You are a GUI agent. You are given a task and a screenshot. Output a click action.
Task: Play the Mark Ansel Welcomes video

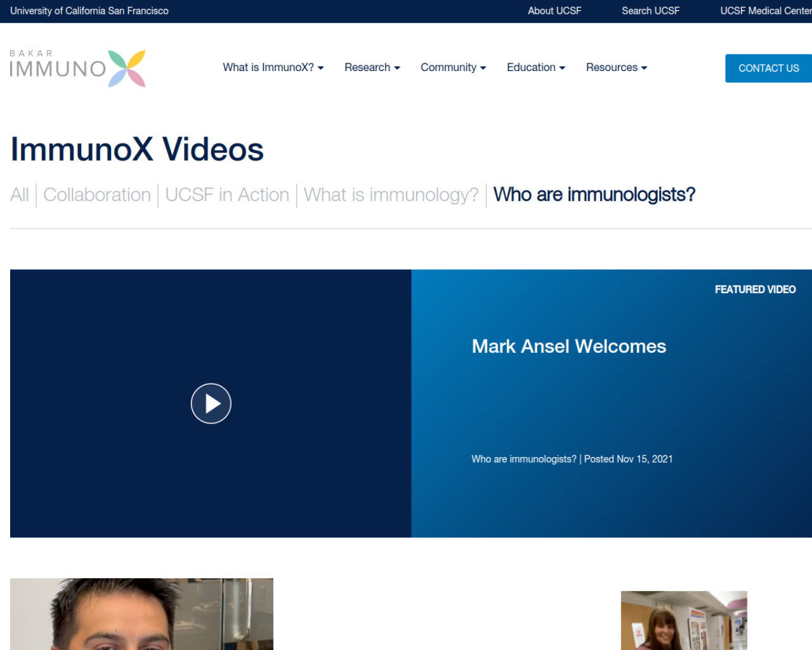pyautogui.click(x=211, y=404)
